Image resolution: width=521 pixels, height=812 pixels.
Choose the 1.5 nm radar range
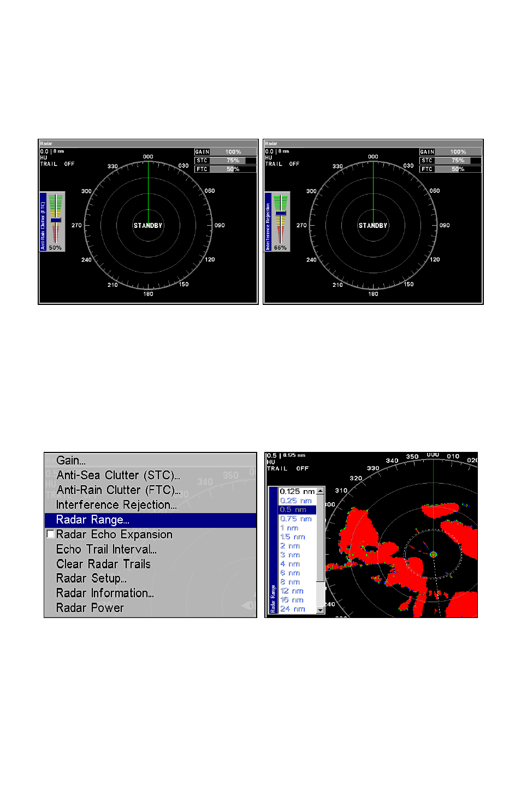(298, 537)
